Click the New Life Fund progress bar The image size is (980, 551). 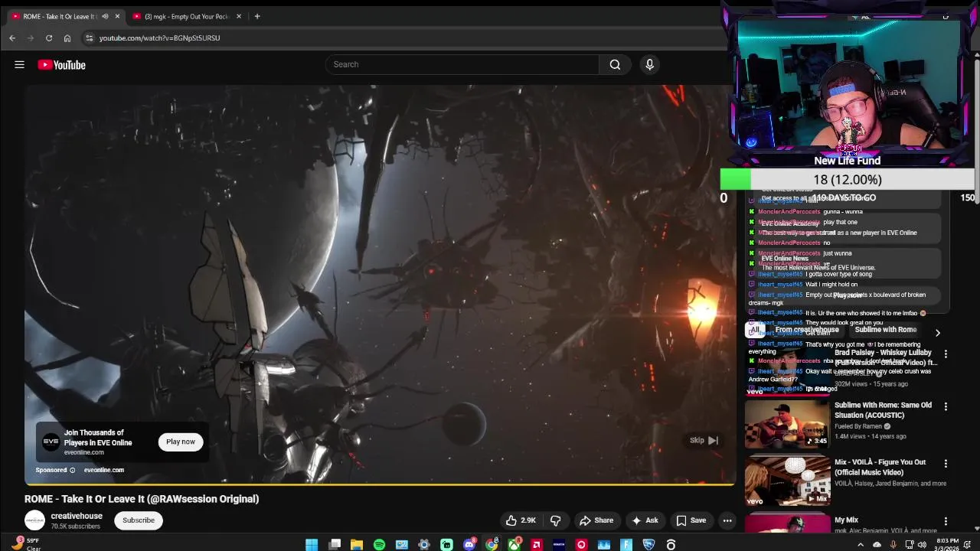pos(847,179)
